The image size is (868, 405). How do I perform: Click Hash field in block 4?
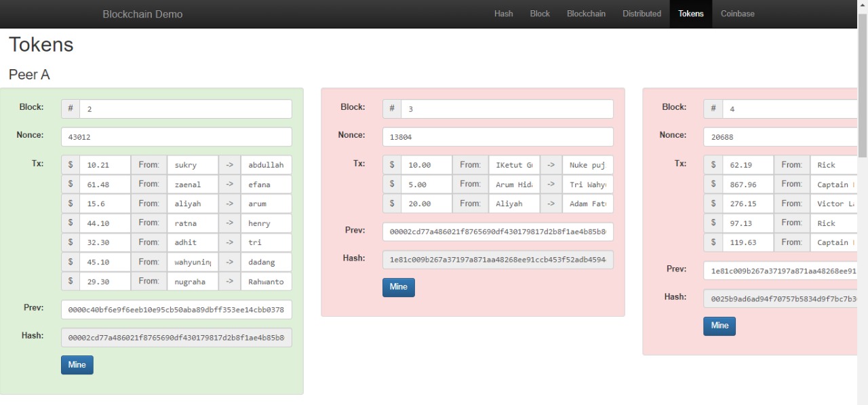[x=781, y=298]
